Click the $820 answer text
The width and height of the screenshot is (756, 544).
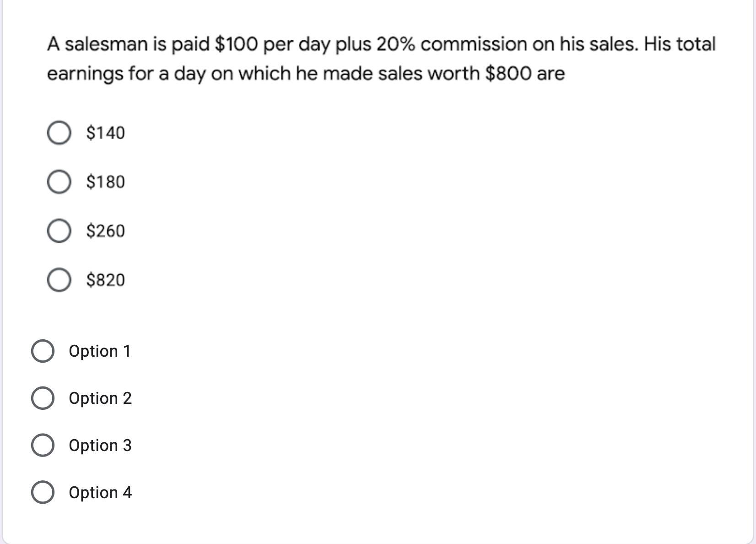point(105,280)
